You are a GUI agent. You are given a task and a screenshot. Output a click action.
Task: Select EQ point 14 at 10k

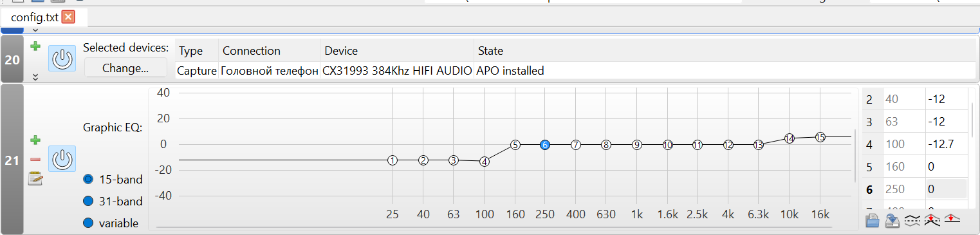(x=790, y=138)
